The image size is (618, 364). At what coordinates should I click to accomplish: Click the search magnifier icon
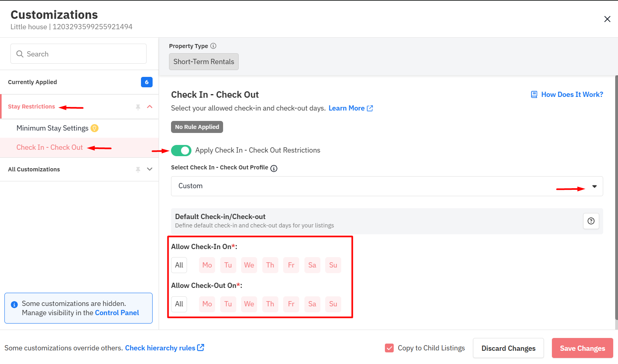click(20, 54)
